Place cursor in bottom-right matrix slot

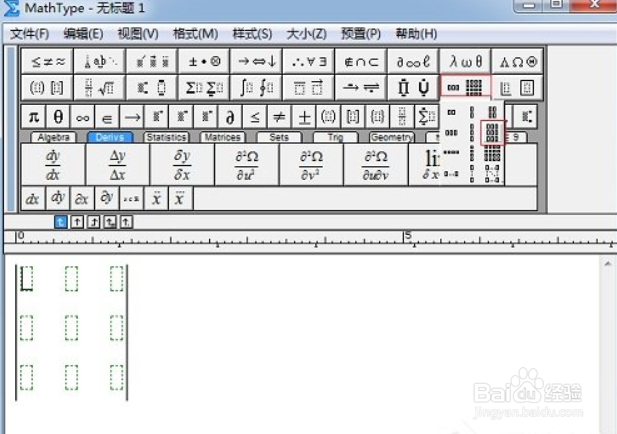click(x=116, y=377)
